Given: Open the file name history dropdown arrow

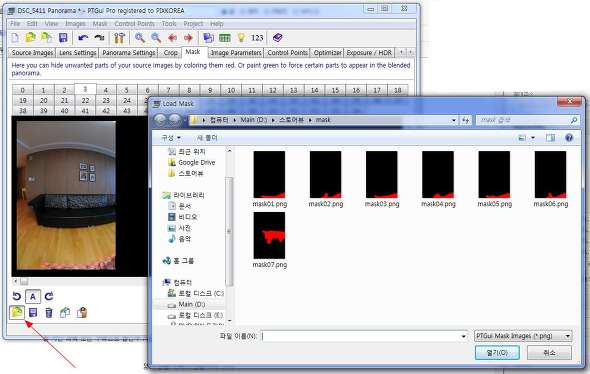Looking at the screenshot, I should (464, 336).
